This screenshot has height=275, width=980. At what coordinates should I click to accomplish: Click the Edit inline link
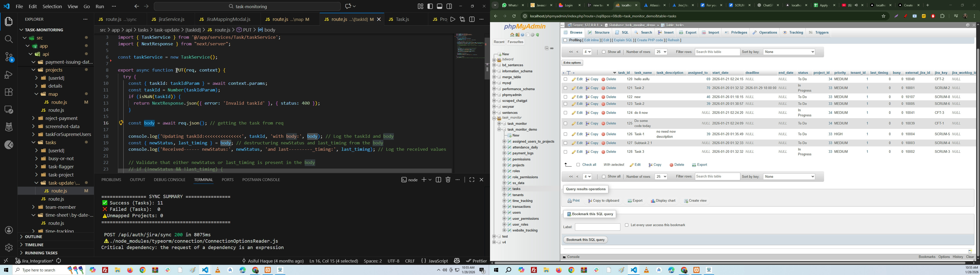(591, 40)
